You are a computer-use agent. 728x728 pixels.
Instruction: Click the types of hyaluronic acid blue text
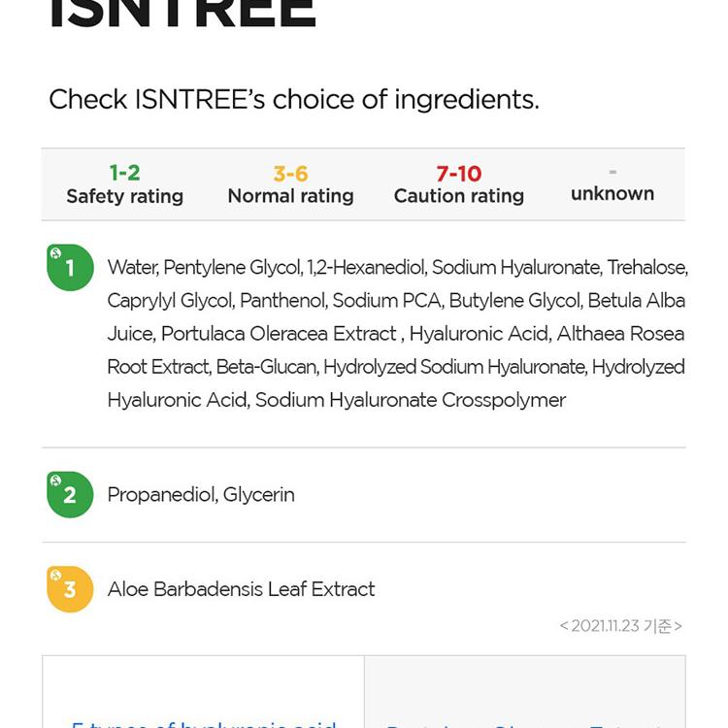point(204,724)
